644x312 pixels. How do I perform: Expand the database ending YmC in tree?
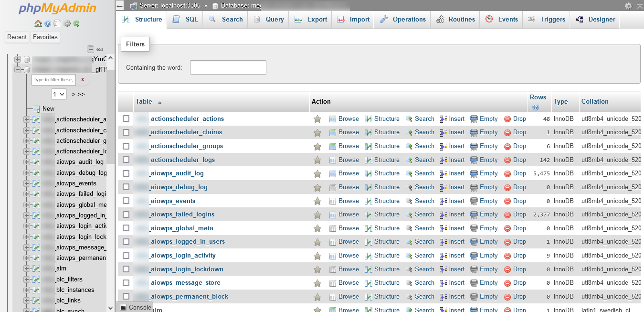tap(18, 59)
